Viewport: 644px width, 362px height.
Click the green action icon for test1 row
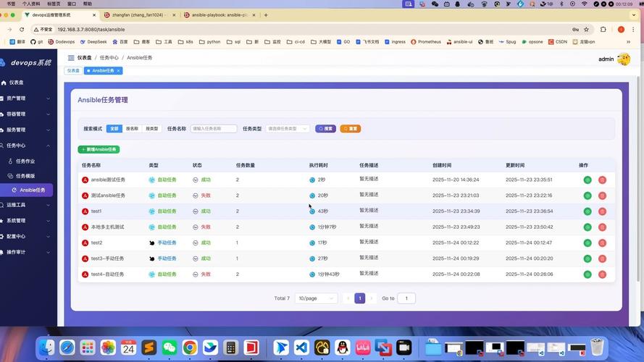587,211
